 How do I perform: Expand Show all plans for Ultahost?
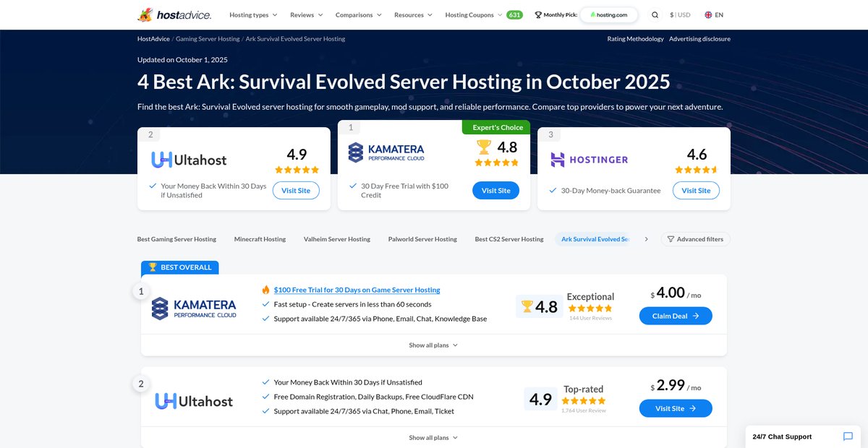tap(433, 438)
